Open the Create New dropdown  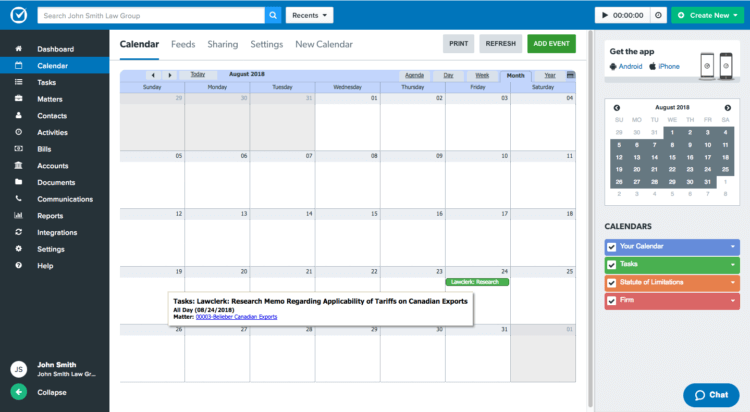coord(709,15)
